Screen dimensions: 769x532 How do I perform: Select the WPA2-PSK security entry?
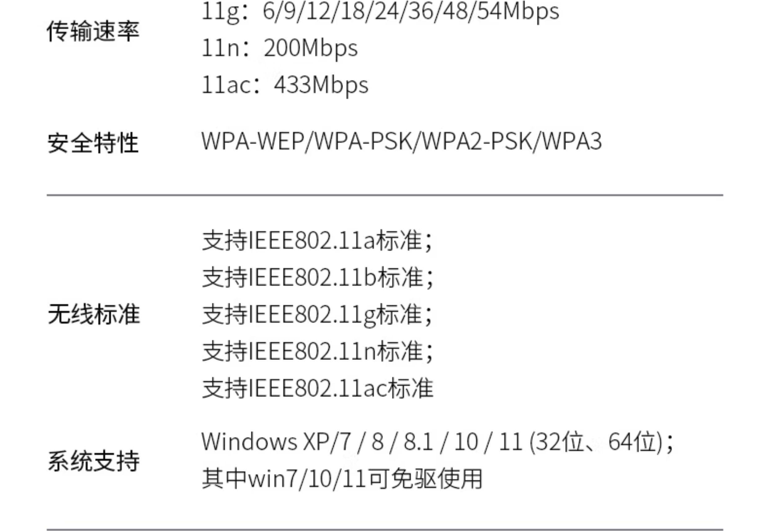coord(477,142)
